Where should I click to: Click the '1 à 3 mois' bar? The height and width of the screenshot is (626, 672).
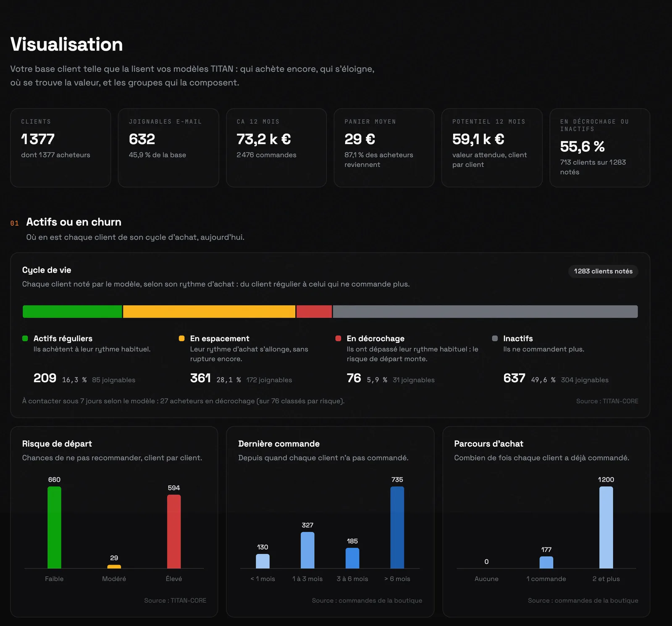click(x=307, y=550)
